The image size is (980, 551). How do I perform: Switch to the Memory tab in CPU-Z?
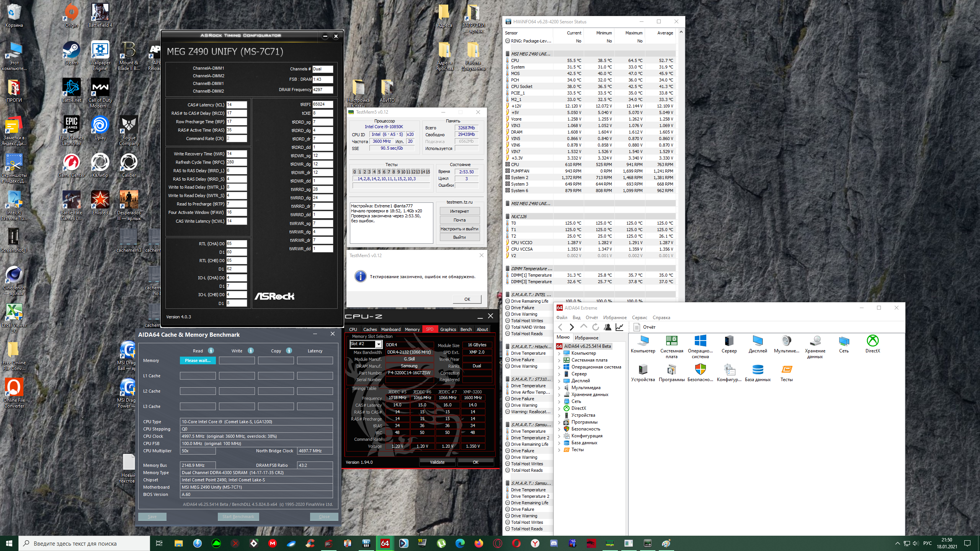pyautogui.click(x=412, y=329)
